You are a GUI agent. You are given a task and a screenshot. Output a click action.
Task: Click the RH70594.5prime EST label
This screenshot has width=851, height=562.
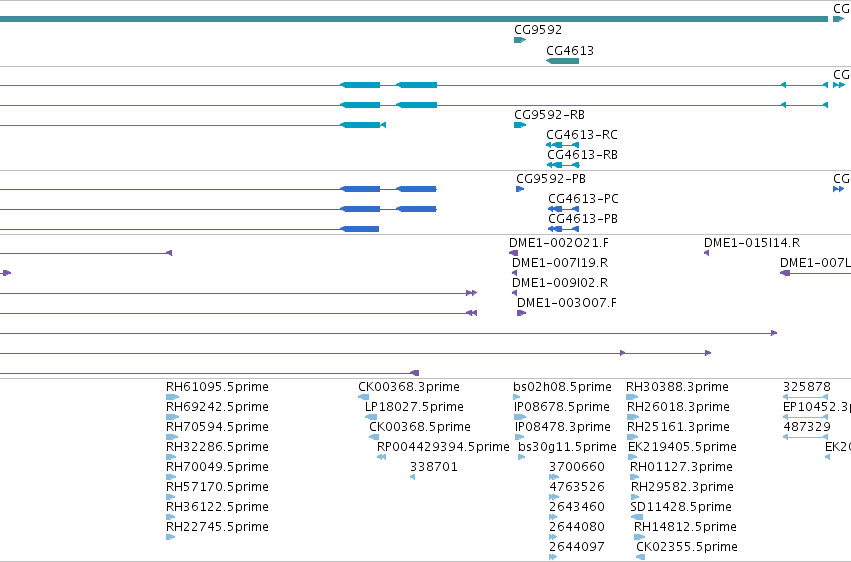[217, 427]
